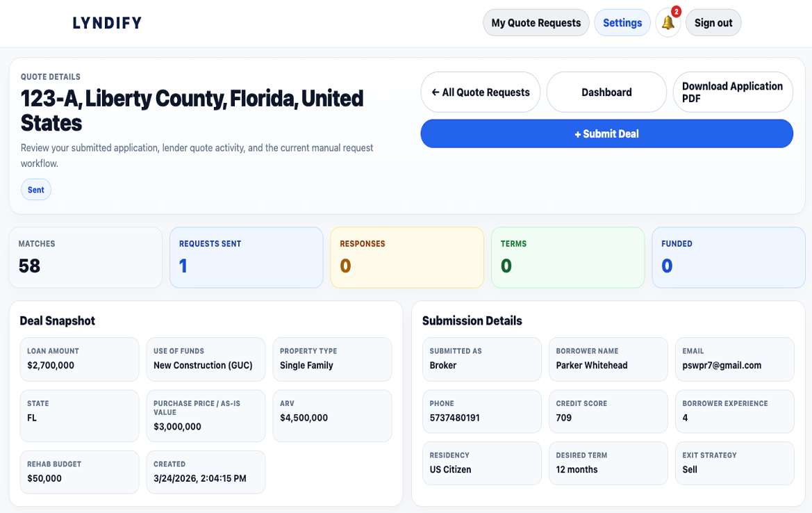The image size is (812, 513).
Task: Open notifications via the bell icon
Action: click(668, 23)
